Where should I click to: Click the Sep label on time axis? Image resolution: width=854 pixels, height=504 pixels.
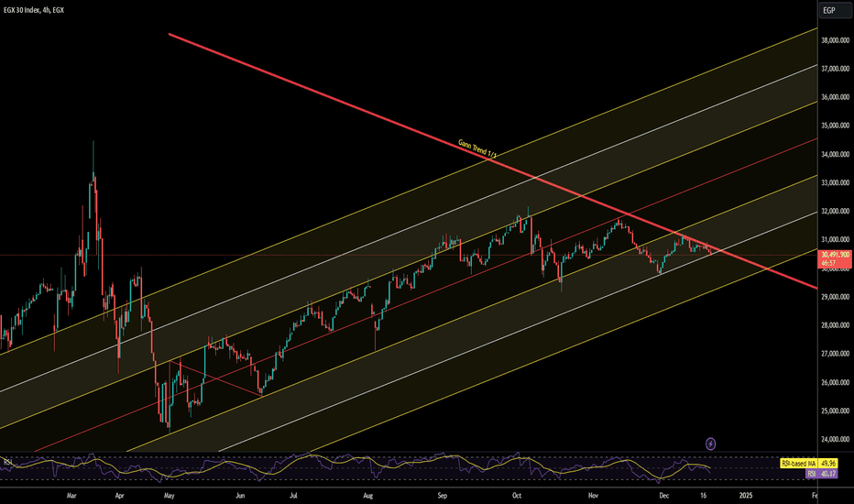(x=443, y=495)
